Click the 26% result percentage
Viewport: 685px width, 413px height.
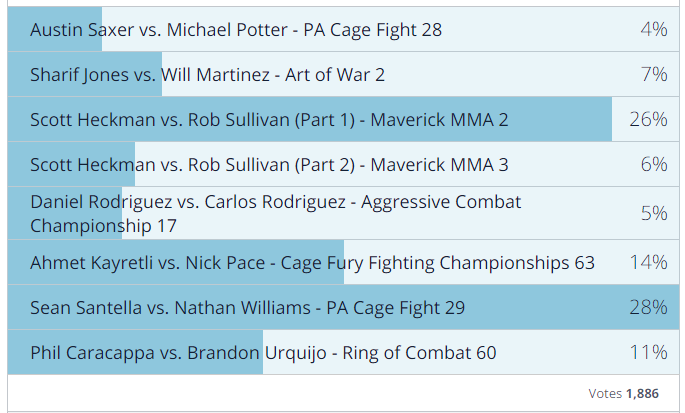(x=648, y=119)
